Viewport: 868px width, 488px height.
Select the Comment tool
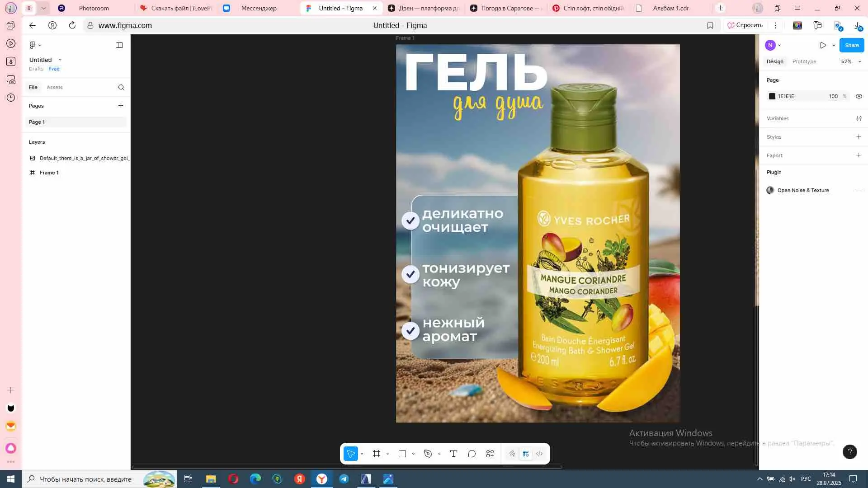472,454
